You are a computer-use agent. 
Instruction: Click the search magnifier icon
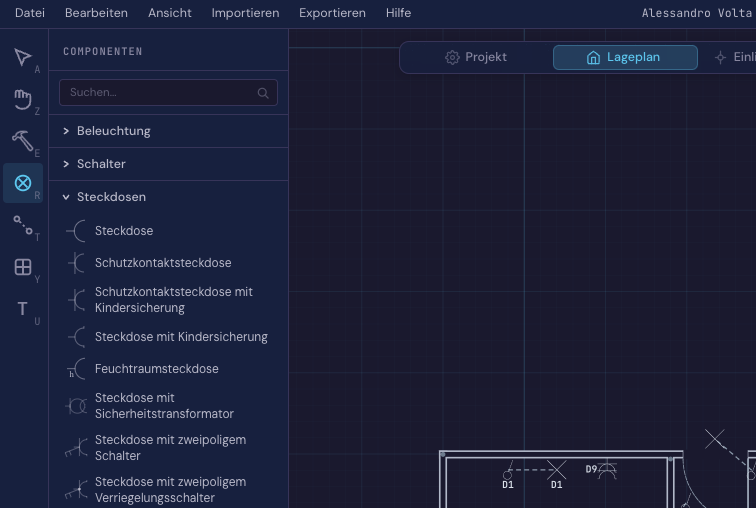pos(263,93)
